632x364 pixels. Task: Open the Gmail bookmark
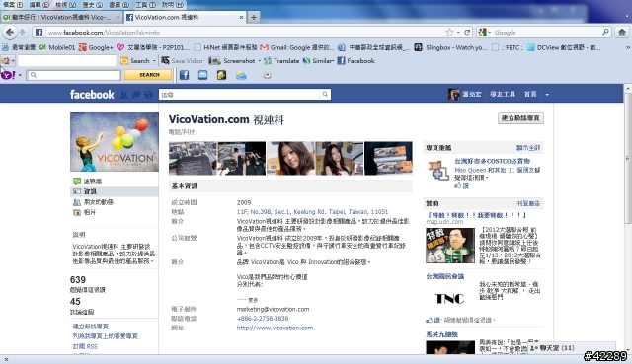point(297,47)
